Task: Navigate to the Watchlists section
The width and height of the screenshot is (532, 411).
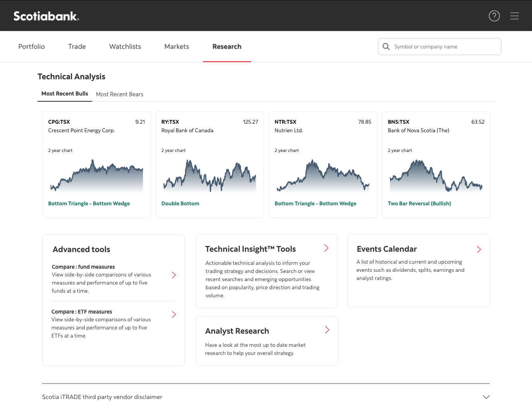Action: [125, 46]
